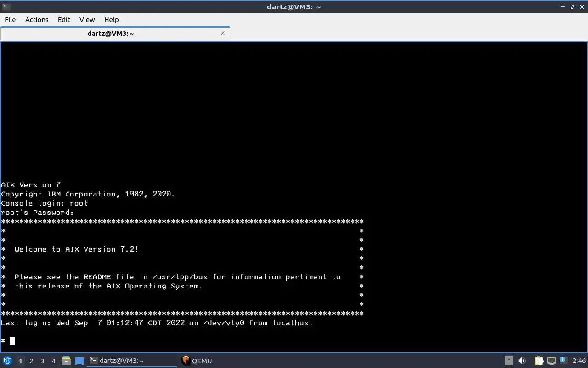This screenshot has width=588, height=368.
Task: Click the show desktop icon in the panel
Action: click(x=79, y=361)
